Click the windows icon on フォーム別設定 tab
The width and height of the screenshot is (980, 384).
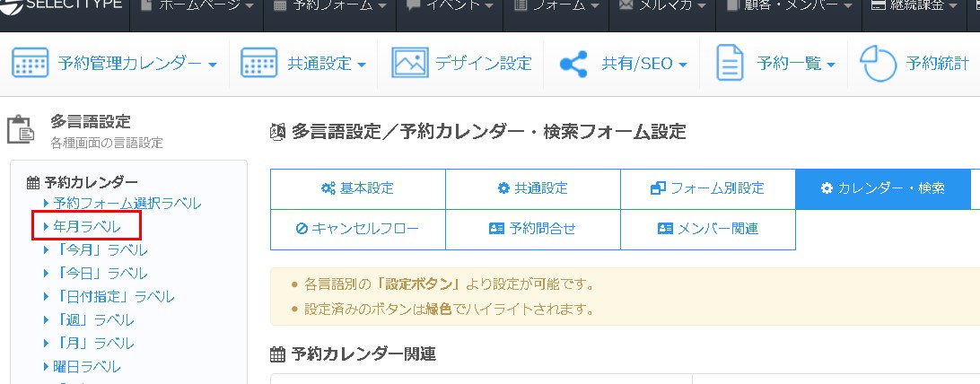(658, 188)
